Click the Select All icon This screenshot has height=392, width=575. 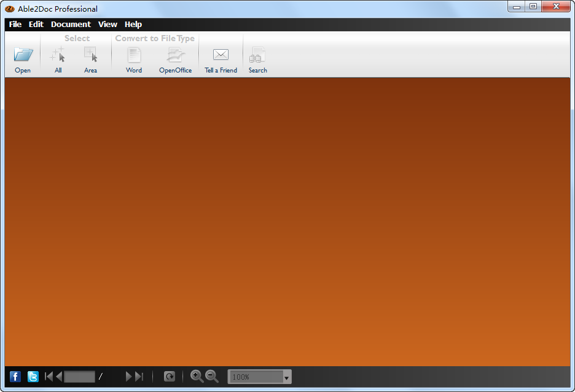58,55
